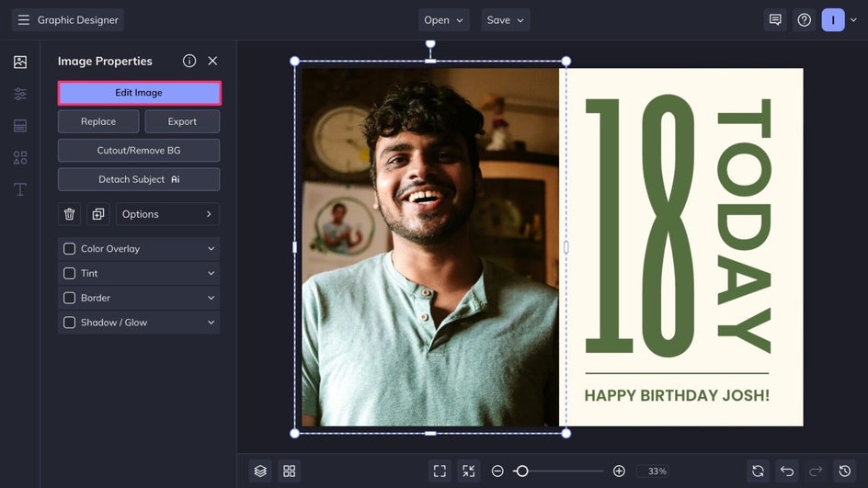This screenshot has height=488, width=868.
Task: Delete the selected image with trash icon
Action: 69,214
